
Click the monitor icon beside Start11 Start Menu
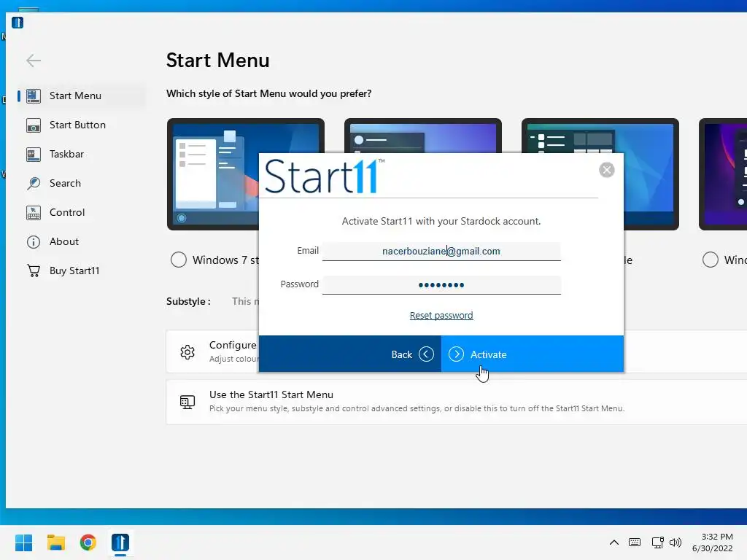[x=187, y=402]
